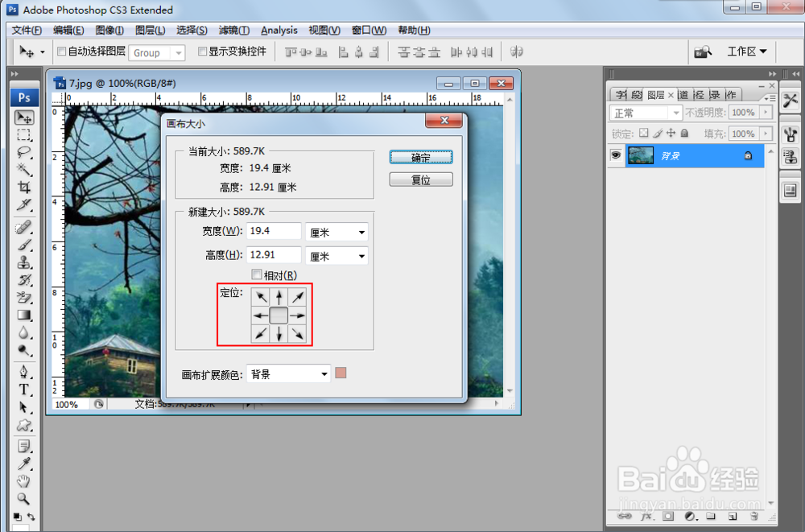The height and width of the screenshot is (532, 805).
Task: Hide the 背景 layer with its eye toggle
Action: click(x=615, y=155)
